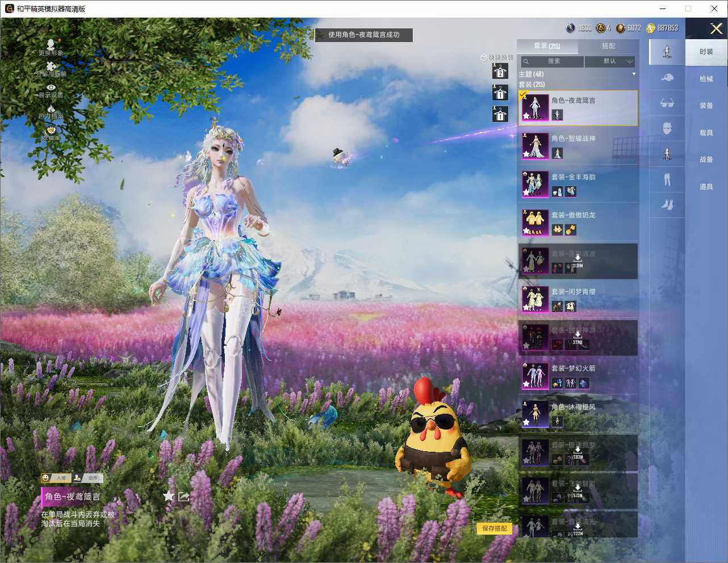Viewport: 728px width, 563px height.
Task: Click third item icon under 套装-梦幻火箭
Action: pos(583,383)
